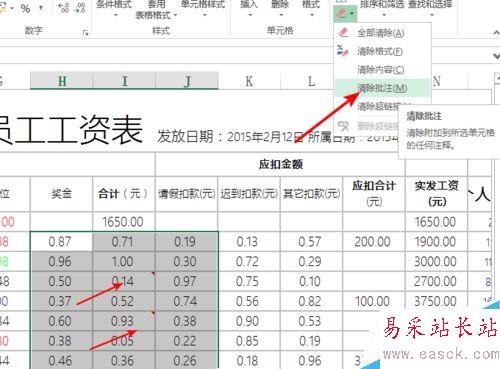
Task: Select column K header
Action: click(x=249, y=81)
